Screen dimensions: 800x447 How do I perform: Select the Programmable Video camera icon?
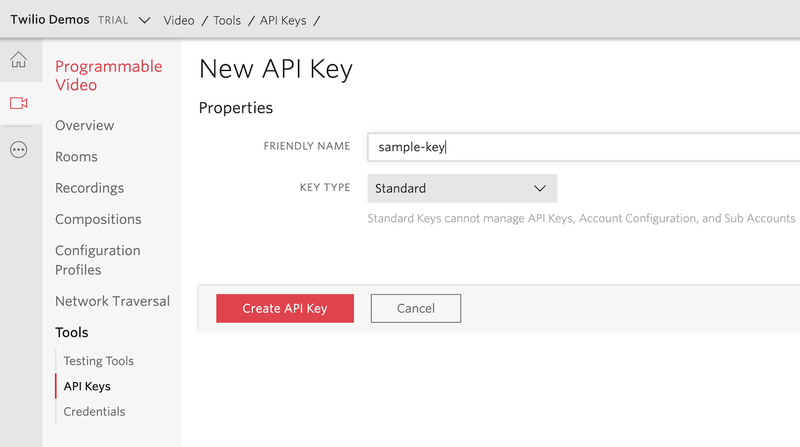coord(18,103)
